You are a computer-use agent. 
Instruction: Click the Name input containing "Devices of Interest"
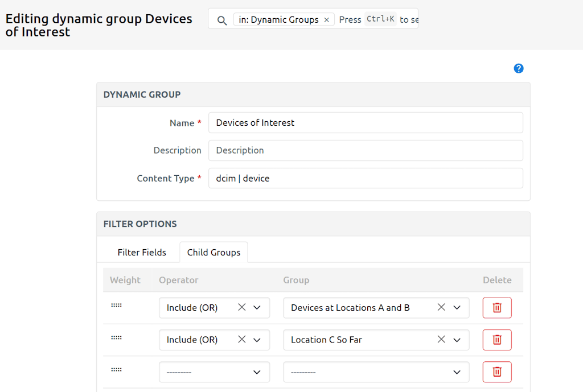tap(366, 122)
